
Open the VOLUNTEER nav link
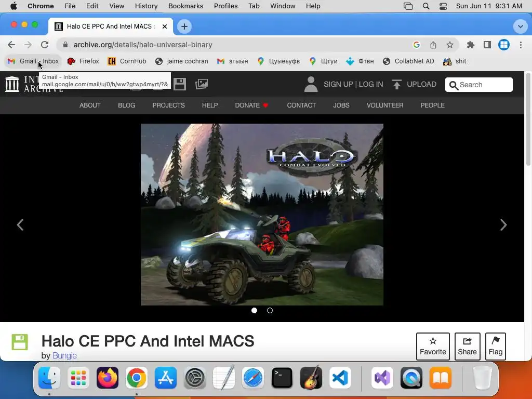[x=385, y=105]
